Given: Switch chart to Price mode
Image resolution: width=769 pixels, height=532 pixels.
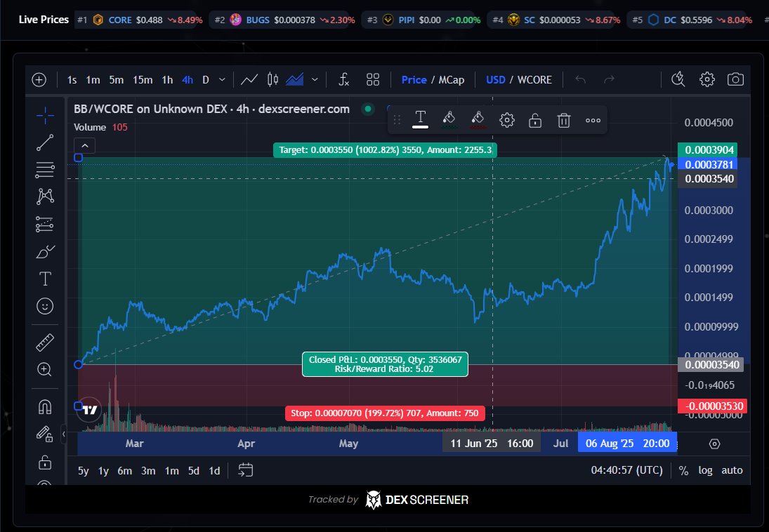Looking at the screenshot, I should click(x=414, y=80).
